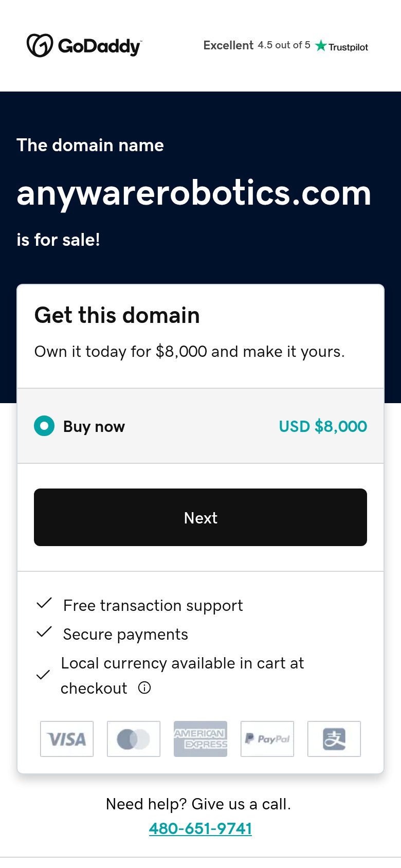Click the Mastercard payment icon
This screenshot has width=401, height=868.
tap(134, 739)
